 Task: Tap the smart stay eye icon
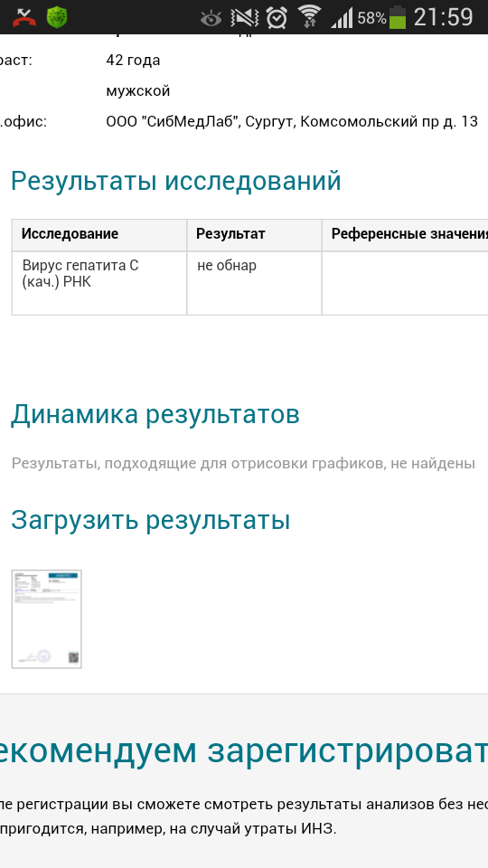pos(211,18)
